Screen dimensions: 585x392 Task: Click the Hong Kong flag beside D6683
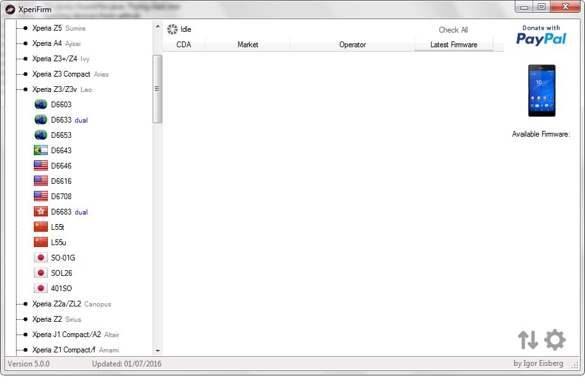41,212
